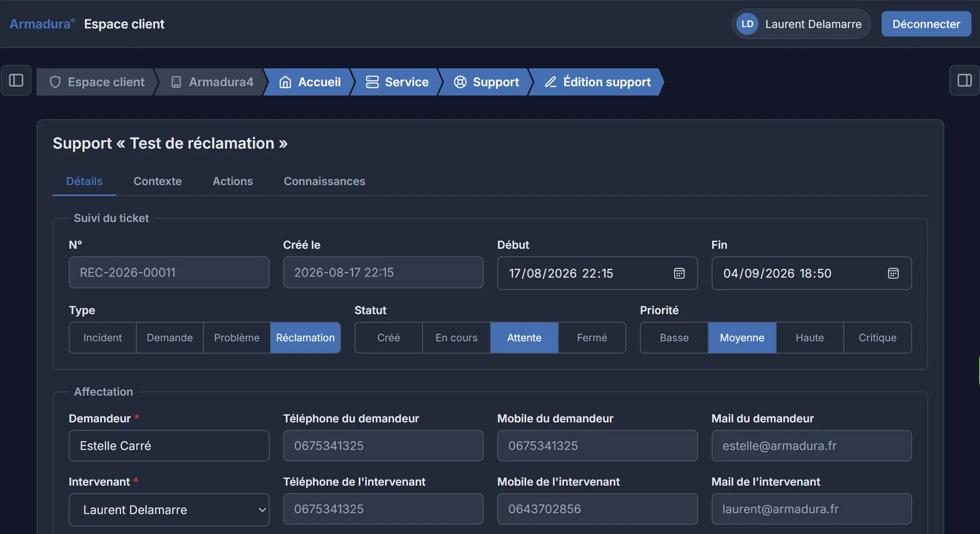
Task: Click the LD user avatar
Action: [x=747, y=24]
